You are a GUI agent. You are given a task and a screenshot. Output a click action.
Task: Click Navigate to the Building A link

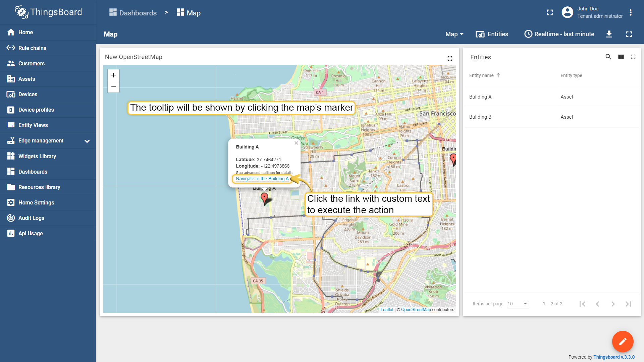pyautogui.click(x=262, y=179)
